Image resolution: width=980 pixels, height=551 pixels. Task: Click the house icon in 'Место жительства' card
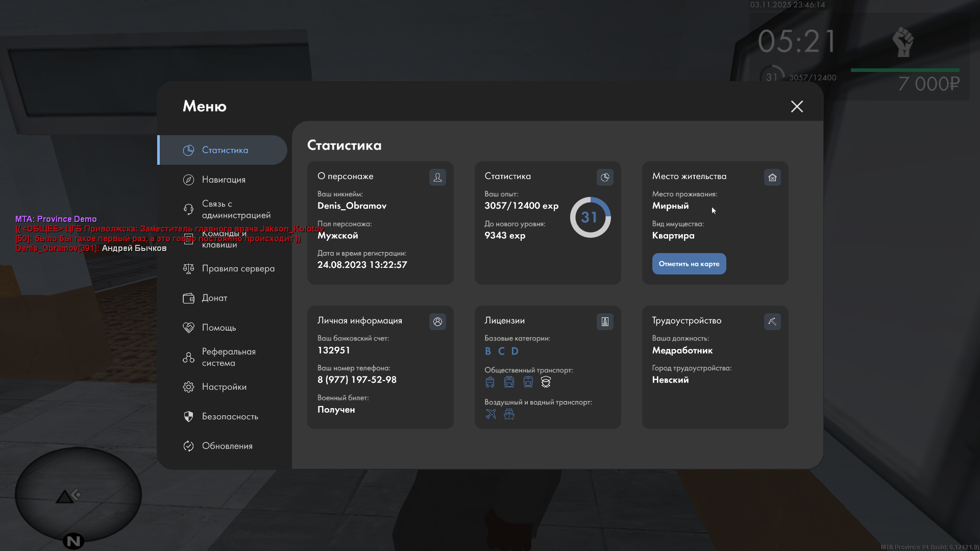point(772,177)
